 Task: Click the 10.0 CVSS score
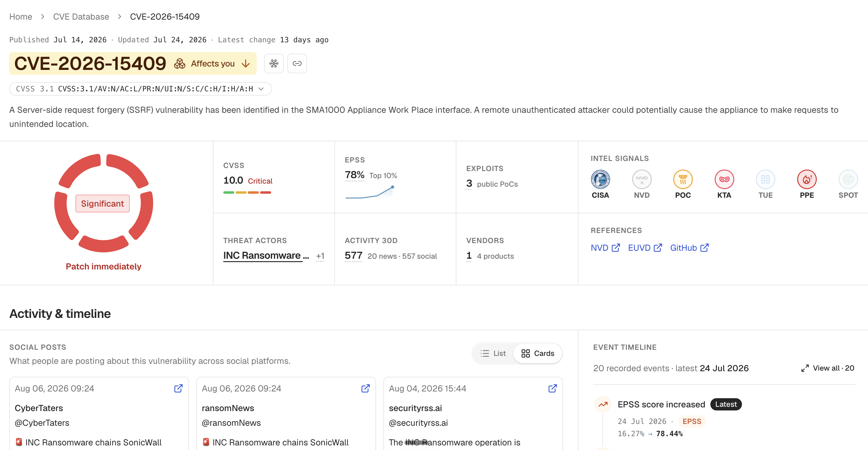point(233,181)
